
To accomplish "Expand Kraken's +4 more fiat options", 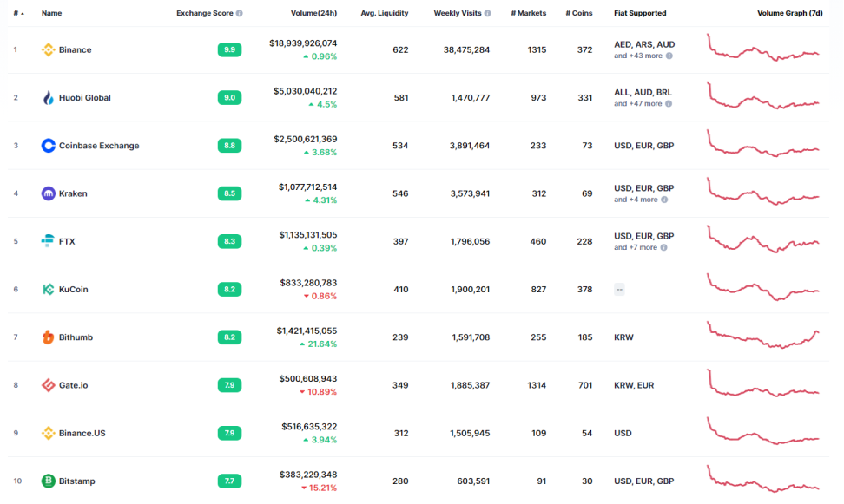I will tap(637, 200).
